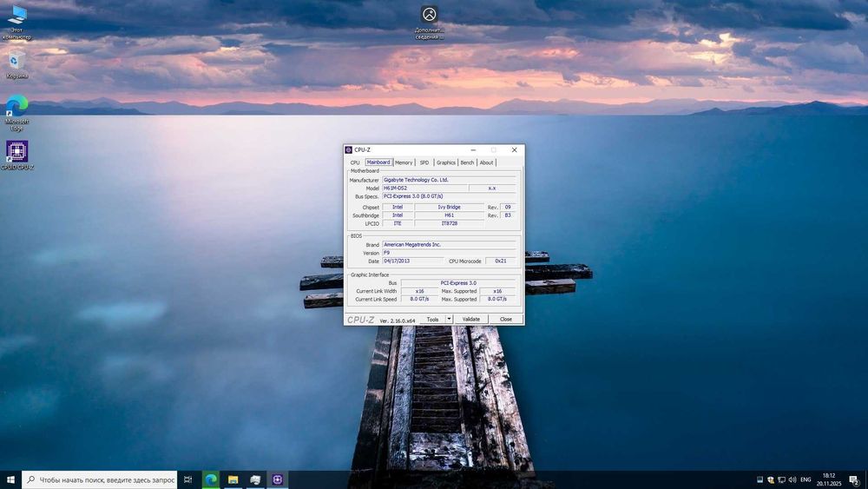The height and width of the screenshot is (489, 868).
Task: Click the LPCIO value IT8728
Action: click(449, 224)
